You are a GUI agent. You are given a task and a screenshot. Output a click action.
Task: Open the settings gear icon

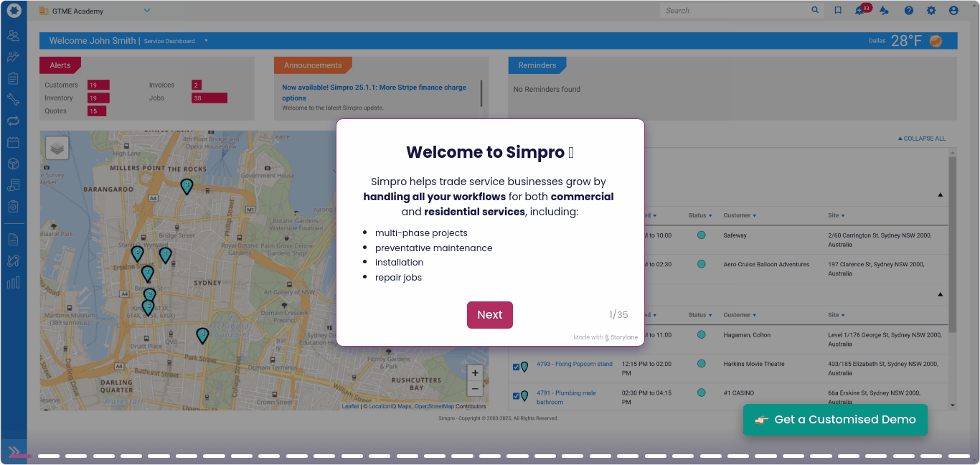click(x=931, y=11)
